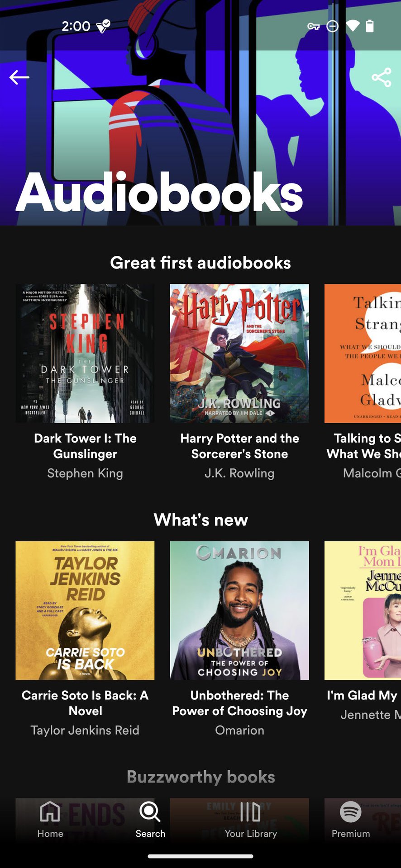The height and width of the screenshot is (868, 401).
Task: Tap the share icon on Audiobooks header
Action: point(381,77)
